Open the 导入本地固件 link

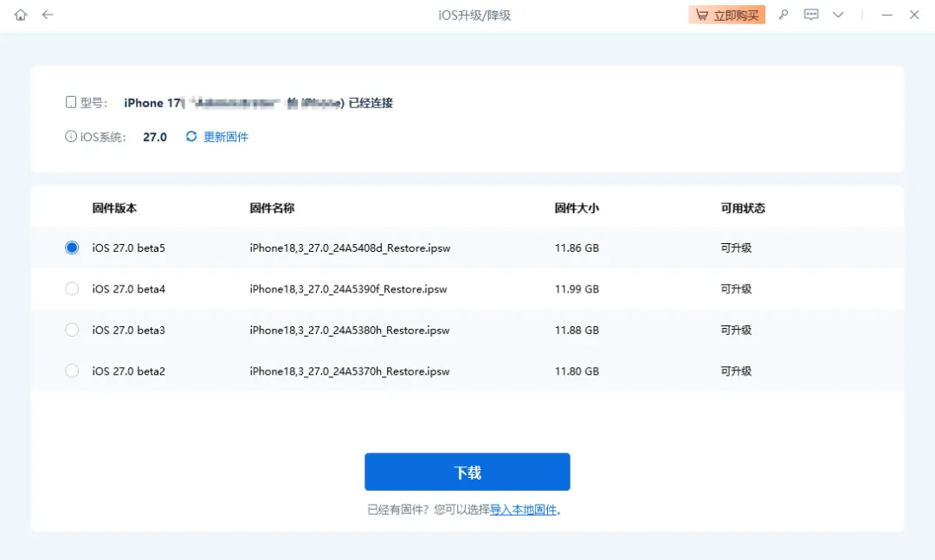[523, 510]
